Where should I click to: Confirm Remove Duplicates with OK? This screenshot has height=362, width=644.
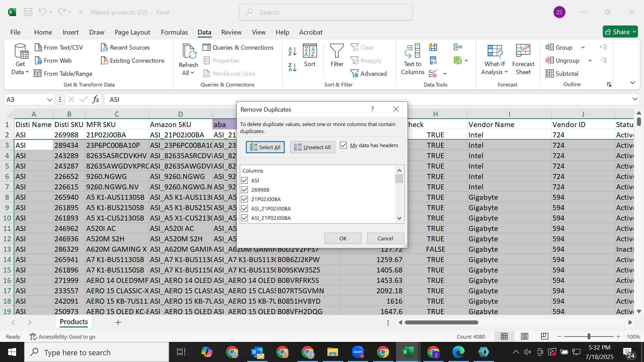(343, 238)
